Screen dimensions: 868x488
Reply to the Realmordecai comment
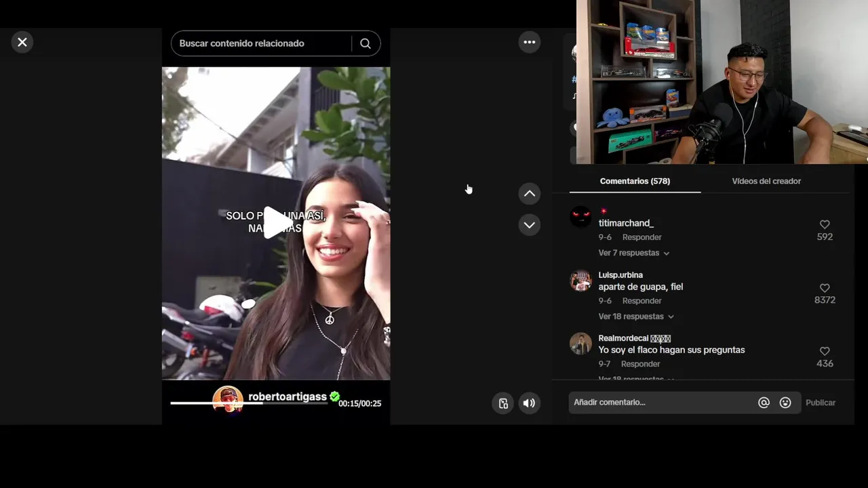click(640, 364)
